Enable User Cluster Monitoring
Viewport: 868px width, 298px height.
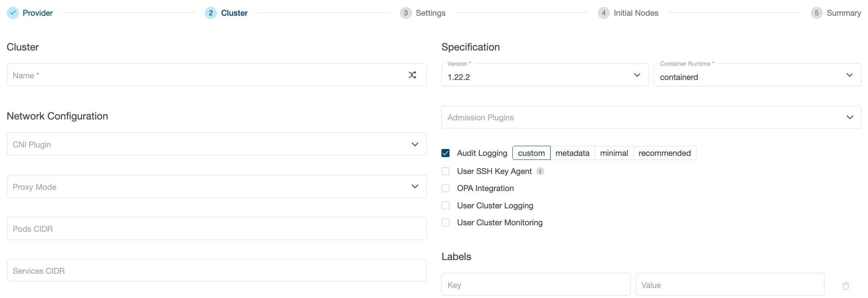coord(445,222)
